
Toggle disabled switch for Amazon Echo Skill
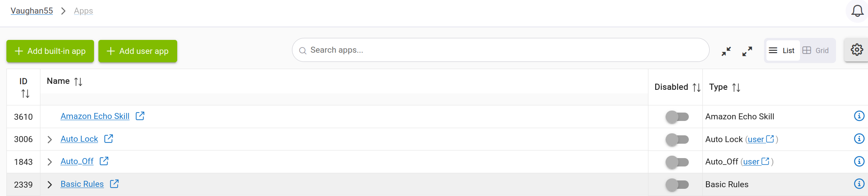pyautogui.click(x=677, y=117)
